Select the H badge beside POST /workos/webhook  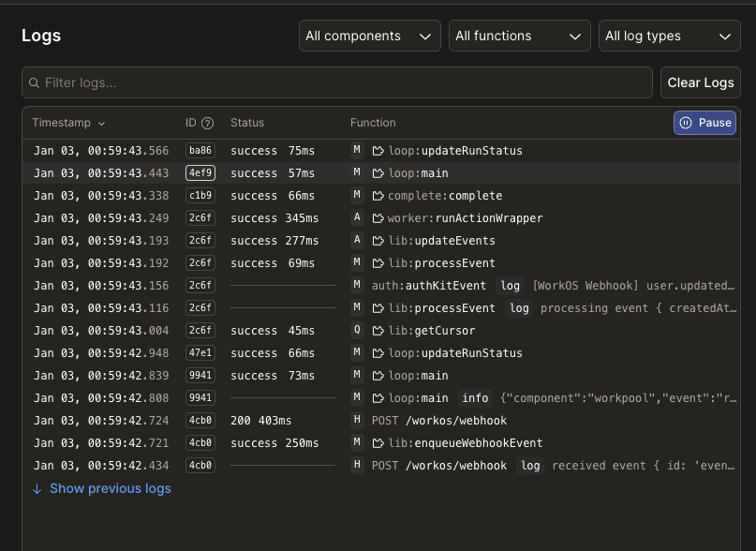(356, 420)
